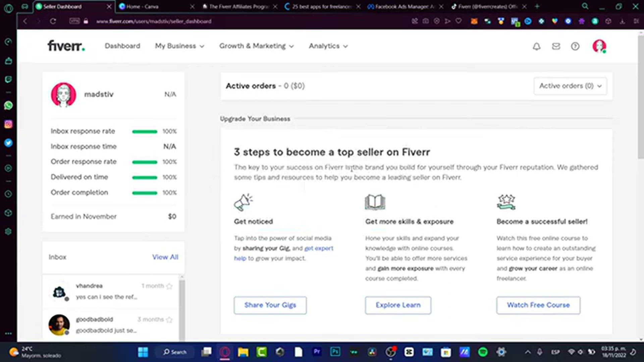This screenshot has width=644, height=362.
Task: Expand Growth & Marketing menu
Action: pyautogui.click(x=257, y=46)
